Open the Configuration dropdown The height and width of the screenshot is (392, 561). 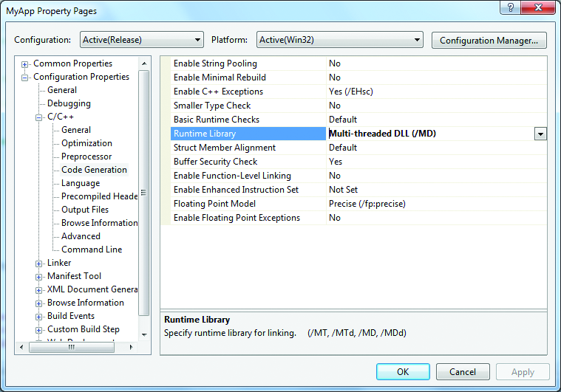[197, 40]
